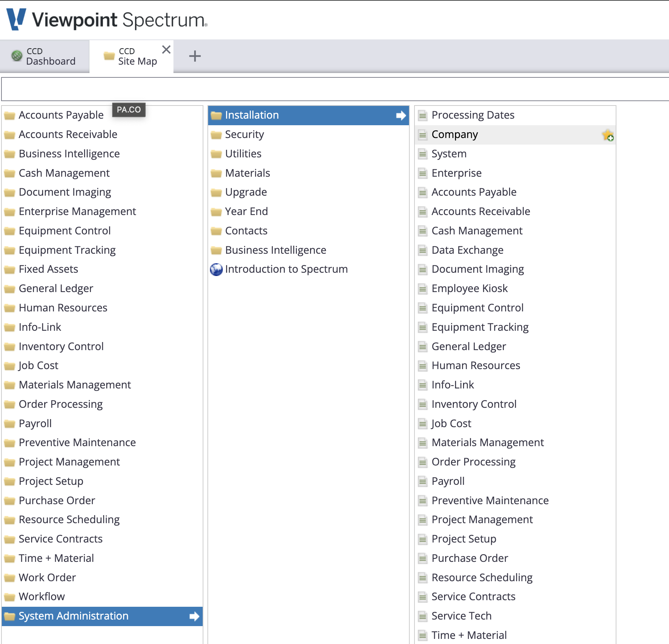Open the Project Setup module folder
The width and height of the screenshot is (669, 644).
pos(102,482)
